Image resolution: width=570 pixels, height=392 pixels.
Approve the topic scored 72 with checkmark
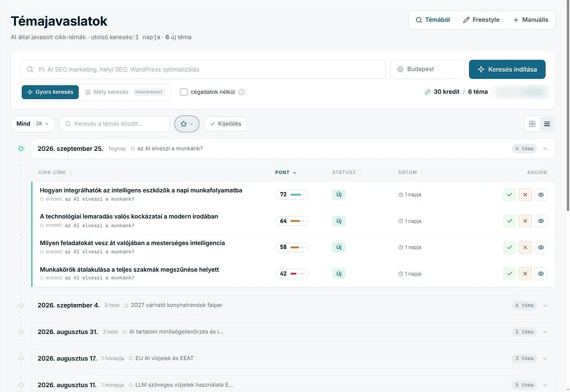pos(510,194)
